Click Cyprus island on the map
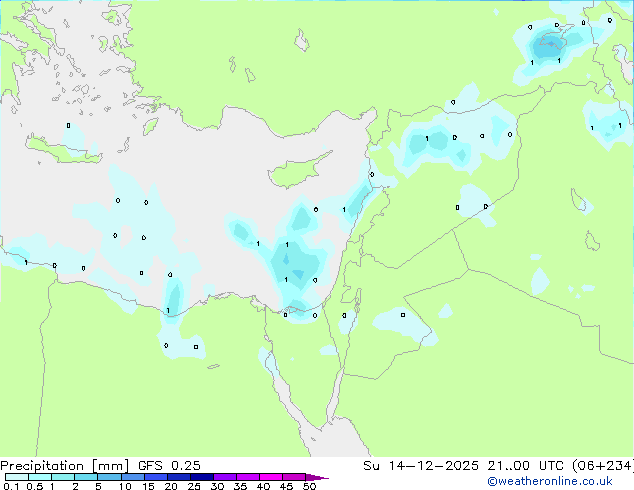 [295, 171]
